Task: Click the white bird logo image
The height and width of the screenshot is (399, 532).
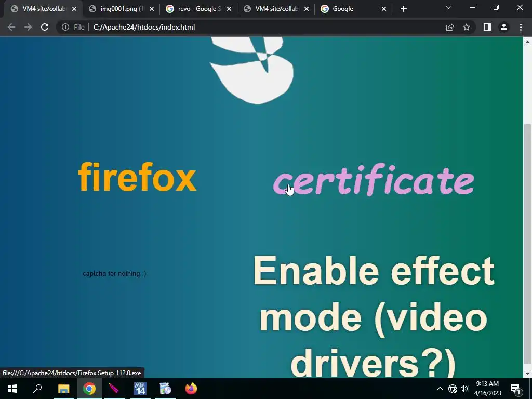Action: click(252, 70)
